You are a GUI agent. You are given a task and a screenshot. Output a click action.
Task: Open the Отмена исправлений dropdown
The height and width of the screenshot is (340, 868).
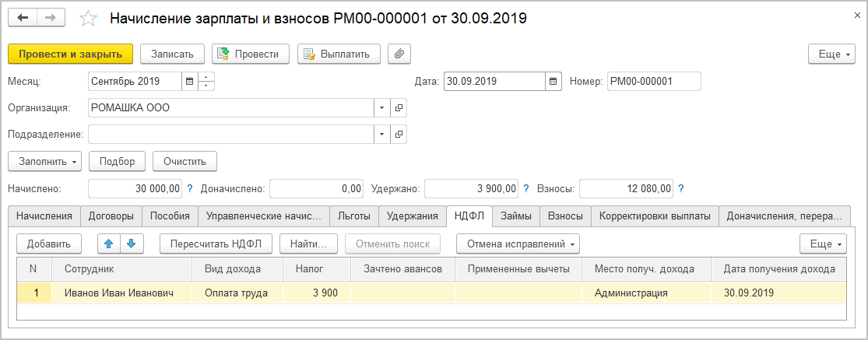pyautogui.click(x=518, y=244)
